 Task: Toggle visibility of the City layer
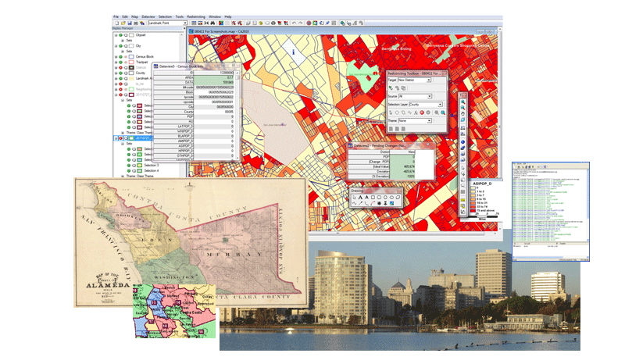(122, 46)
